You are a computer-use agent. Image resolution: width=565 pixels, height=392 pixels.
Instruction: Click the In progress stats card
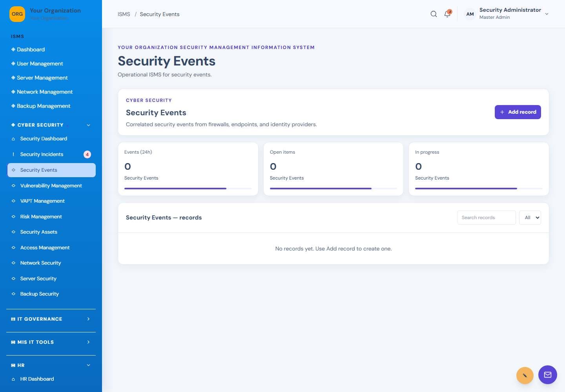(479, 169)
